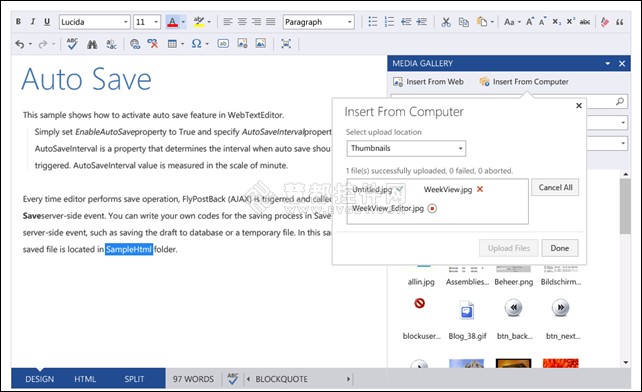Screen dimensions: 642x392
Task: Redo the last action
Action: [x=43, y=43]
